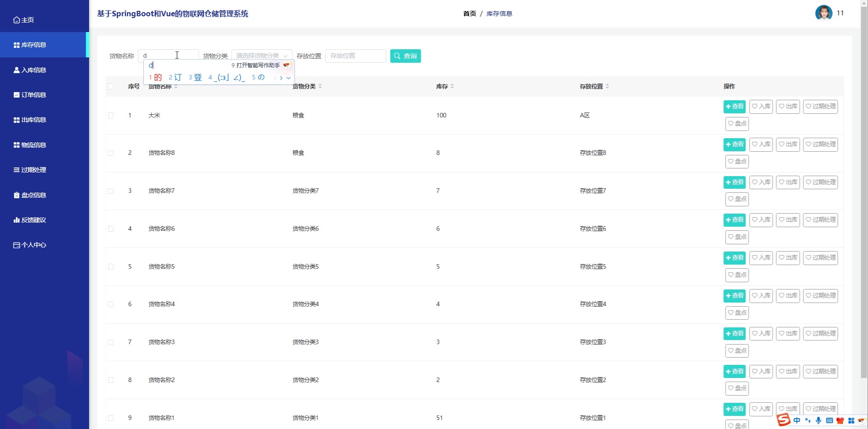Screen dimensions: 868x429
Task: Check the checkbox for row 大米
Action: 111,115
